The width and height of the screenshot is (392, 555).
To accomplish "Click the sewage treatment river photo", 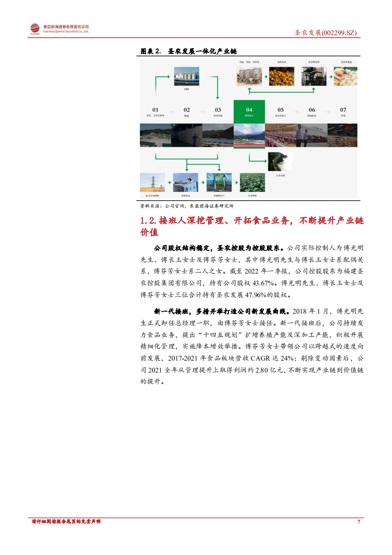I will 281,162.
